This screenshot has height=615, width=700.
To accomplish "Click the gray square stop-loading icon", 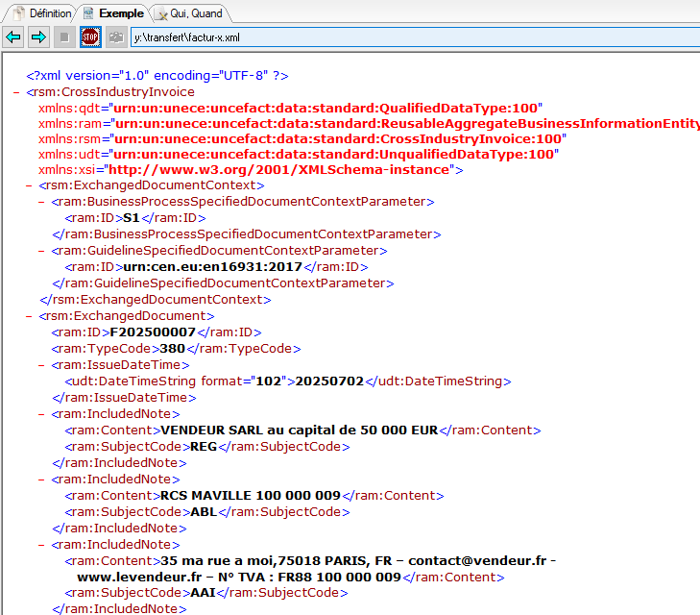I will (64, 37).
